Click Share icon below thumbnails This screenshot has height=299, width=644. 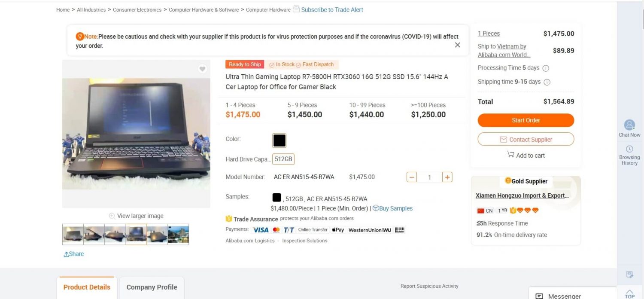click(x=67, y=254)
